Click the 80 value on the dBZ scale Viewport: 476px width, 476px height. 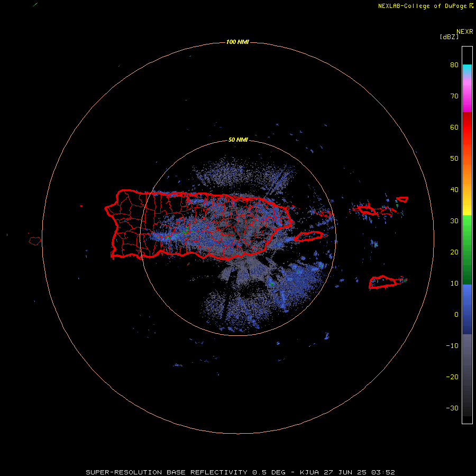point(454,65)
